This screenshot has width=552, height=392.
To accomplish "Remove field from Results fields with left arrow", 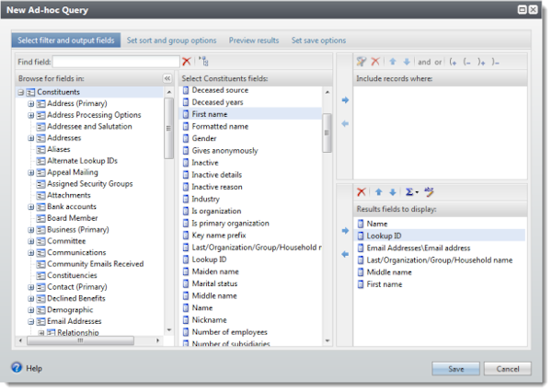I will coord(345,254).
